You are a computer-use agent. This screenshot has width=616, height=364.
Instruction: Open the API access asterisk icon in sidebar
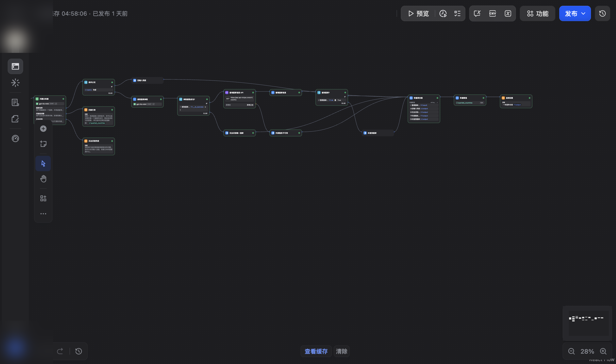[x=15, y=83]
